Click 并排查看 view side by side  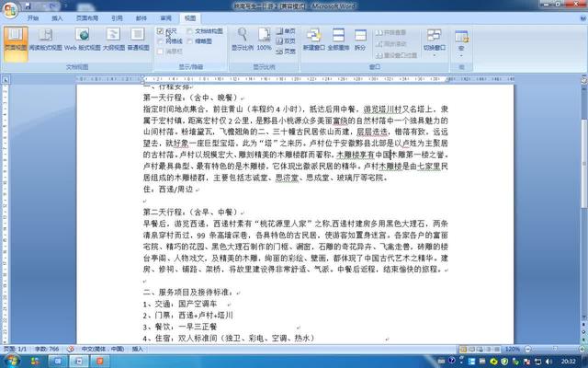(x=390, y=33)
